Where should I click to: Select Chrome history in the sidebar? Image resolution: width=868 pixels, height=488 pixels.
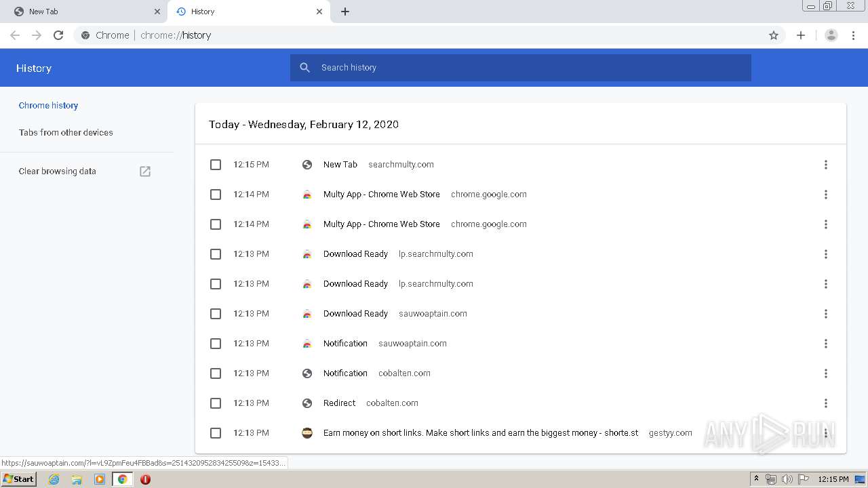click(48, 106)
